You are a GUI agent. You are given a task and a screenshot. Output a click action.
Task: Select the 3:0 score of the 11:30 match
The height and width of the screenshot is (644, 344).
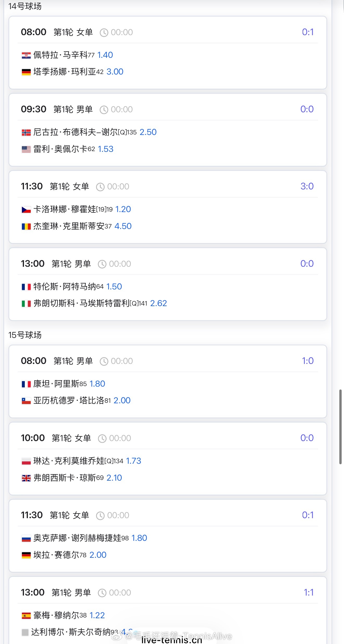307,186
